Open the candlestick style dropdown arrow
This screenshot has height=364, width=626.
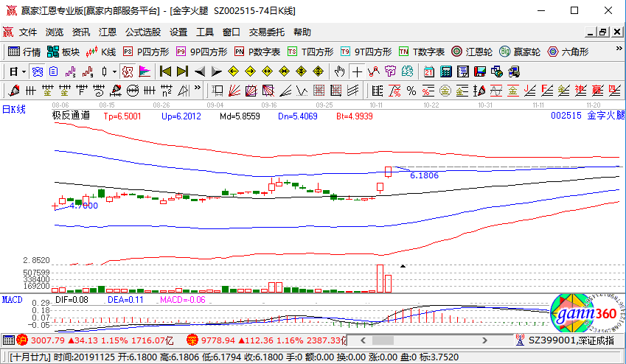tap(114, 72)
